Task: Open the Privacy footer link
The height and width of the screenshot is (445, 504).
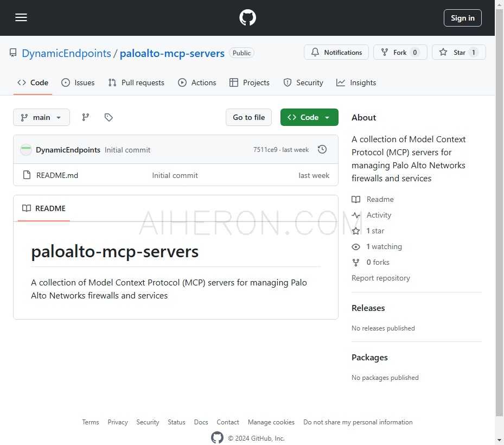Action: click(x=118, y=422)
